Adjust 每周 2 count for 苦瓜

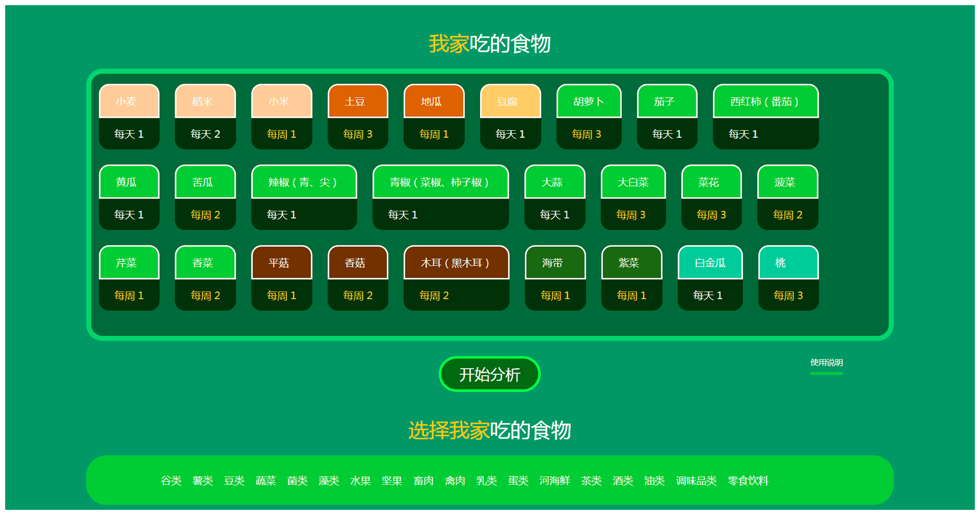(205, 215)
